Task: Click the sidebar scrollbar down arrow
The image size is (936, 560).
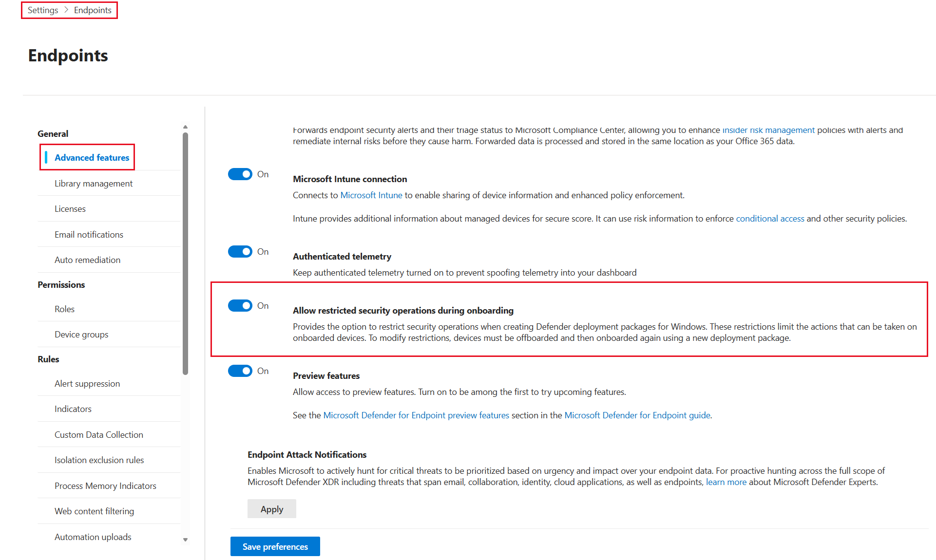Action: pyautogui.click(x=185, y=540)
